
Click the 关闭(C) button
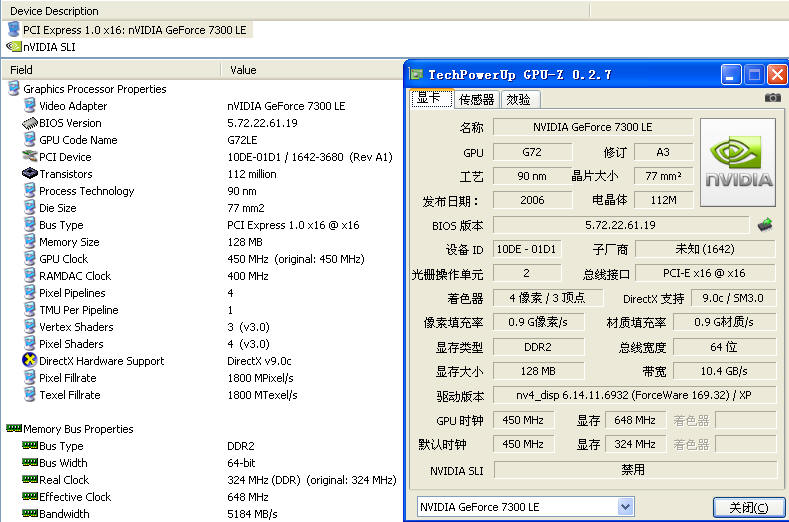749,507
